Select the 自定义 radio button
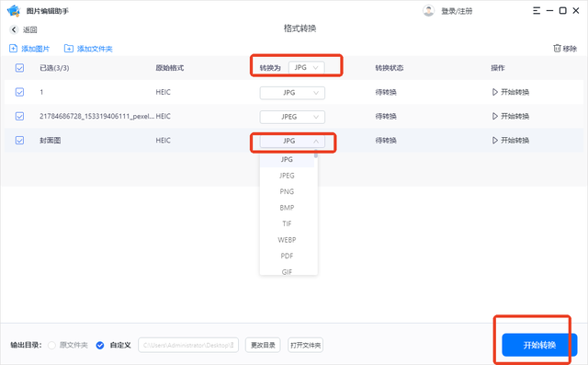The height and width of the screenshot is (365, 588). click(x=100, y=345)
